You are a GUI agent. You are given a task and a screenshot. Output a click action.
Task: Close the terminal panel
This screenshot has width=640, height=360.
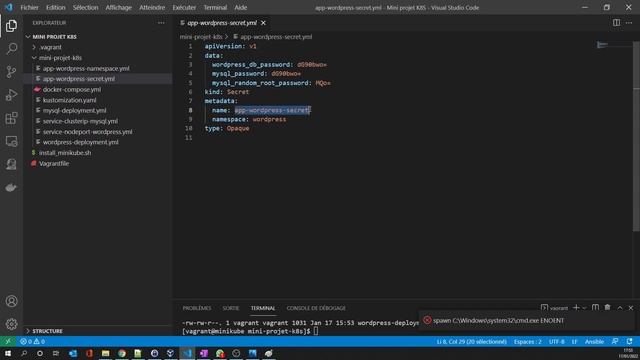(x=631, y=308)
